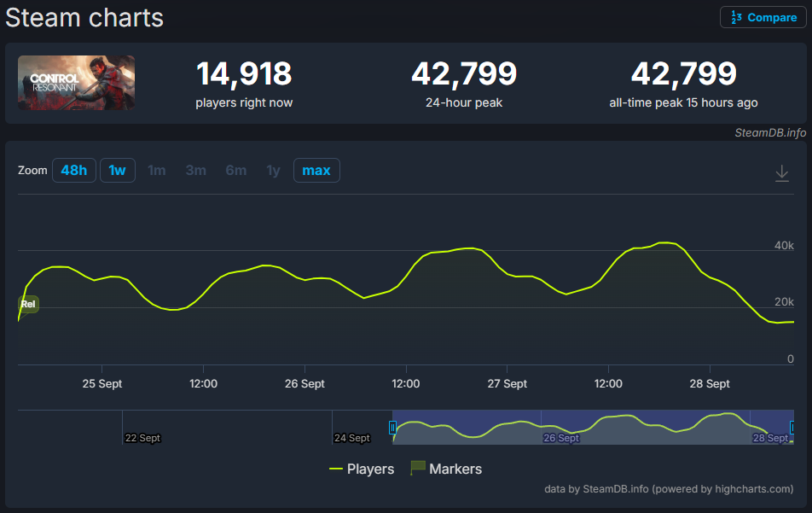The width and height of the screenshot is (812, 513).
Task: Click the 24-hour peak label
Action: 464,102
